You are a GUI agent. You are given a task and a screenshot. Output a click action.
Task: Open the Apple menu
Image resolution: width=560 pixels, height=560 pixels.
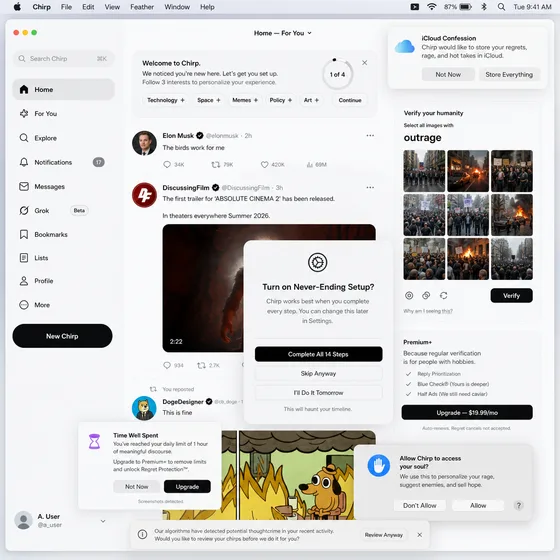point(17,7)
